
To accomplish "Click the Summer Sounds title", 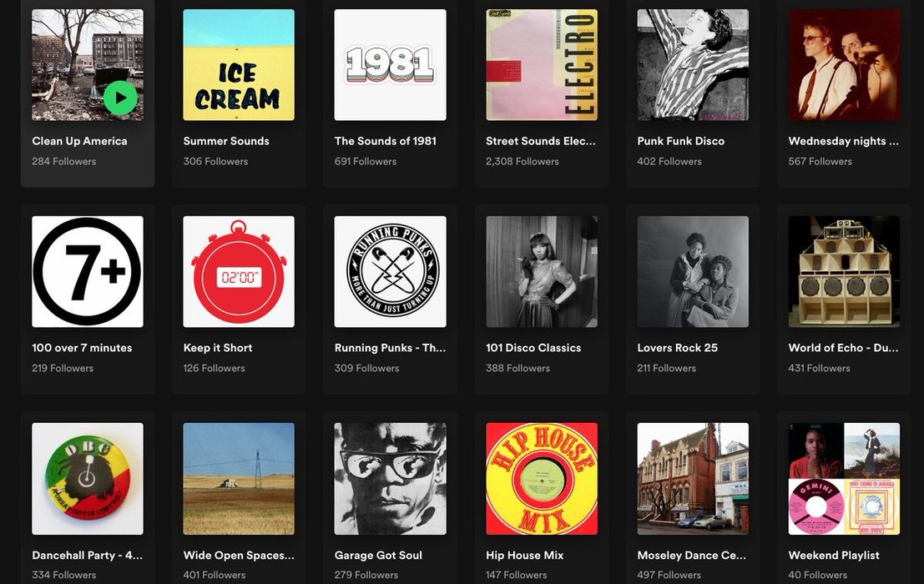I will point(226,141).
